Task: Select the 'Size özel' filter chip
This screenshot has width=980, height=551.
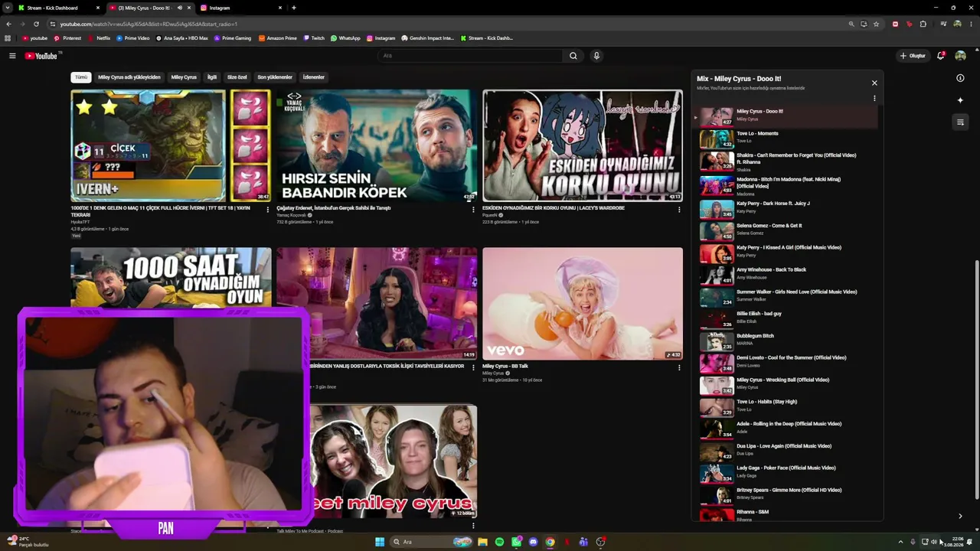Action: [237, 77]
